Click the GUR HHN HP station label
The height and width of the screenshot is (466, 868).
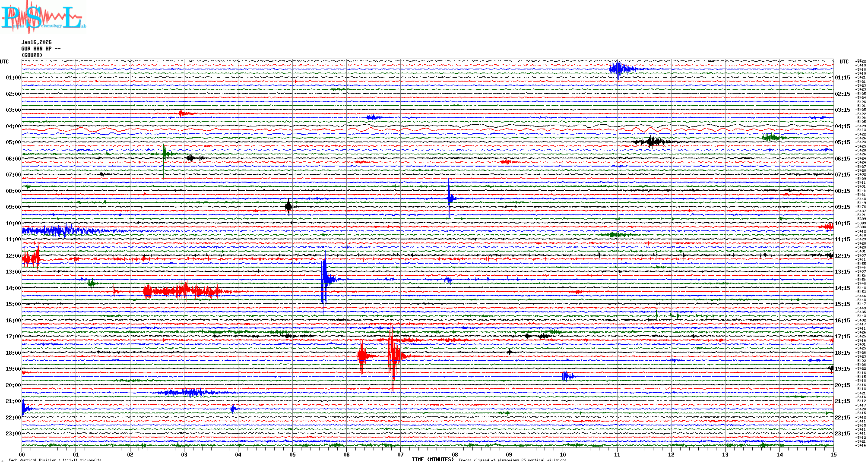[41, 49]
